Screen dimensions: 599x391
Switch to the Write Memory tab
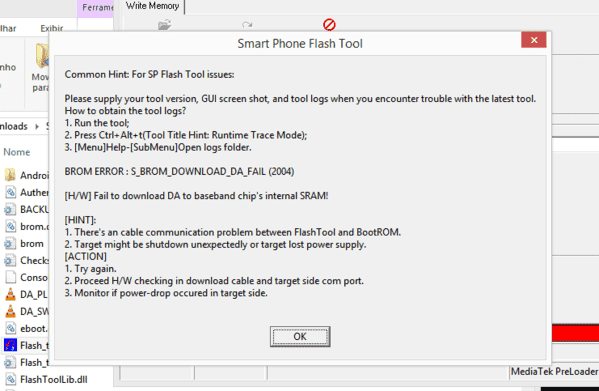tap(152, 6)
